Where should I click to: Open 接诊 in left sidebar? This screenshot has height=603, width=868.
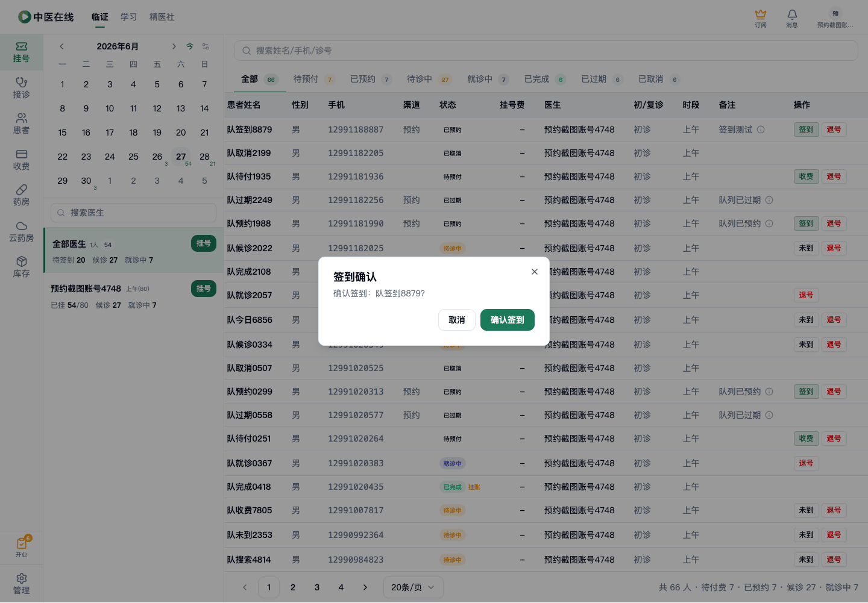(21, 88)
